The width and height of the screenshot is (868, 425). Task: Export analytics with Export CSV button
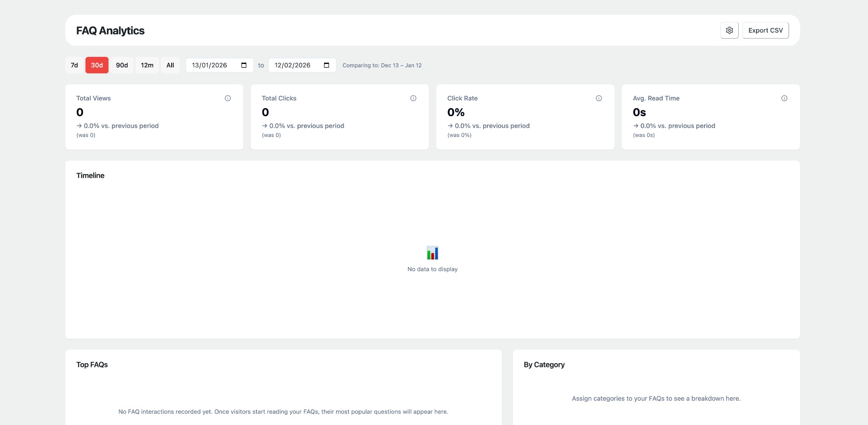[x=765, y=31]
